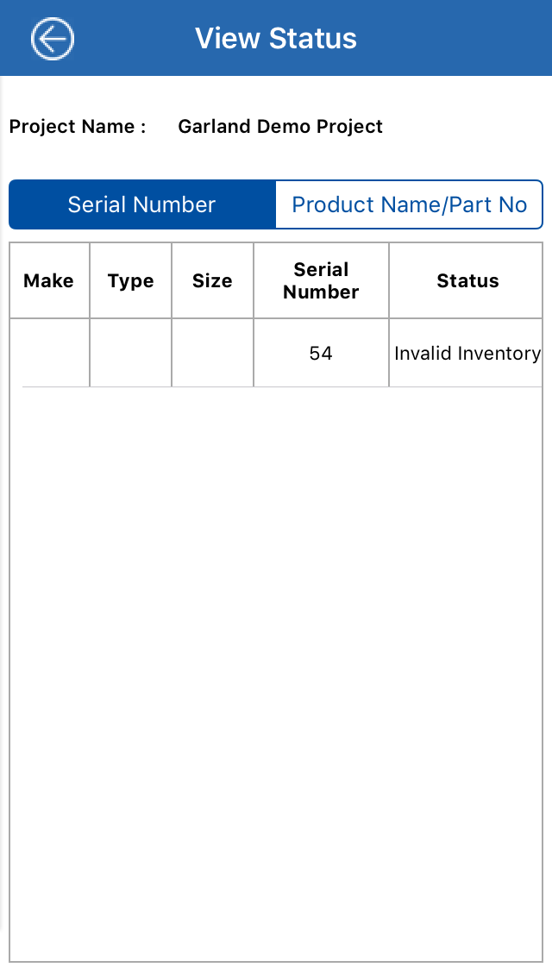Image resolution: width=552 pixels, height=980 pixels.
Task: Select serial number 54 cell
Action: pyautogui.click(x=321, y=353)
